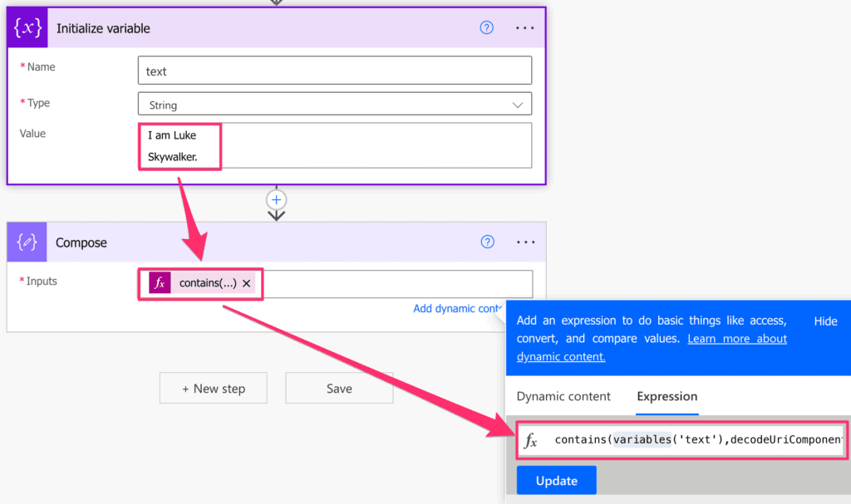
Task: Click the Compose step's {/} icon
Action: 27,242
